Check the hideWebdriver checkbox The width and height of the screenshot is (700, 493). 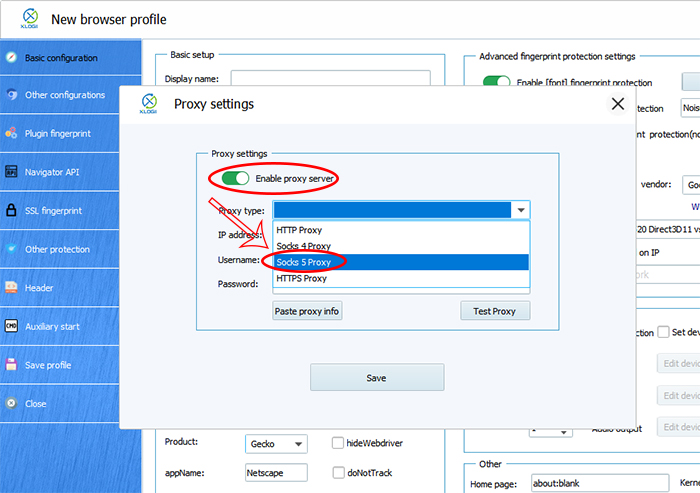click(338, 443)
